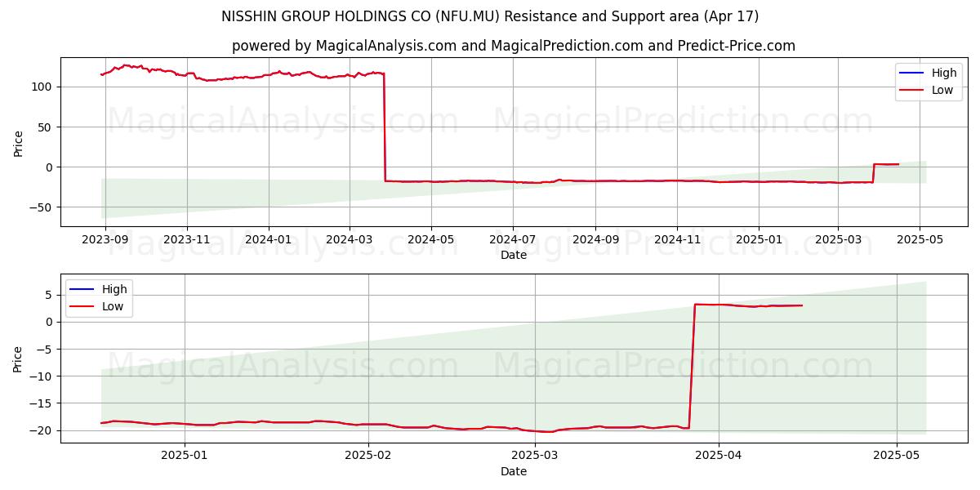Viewport: 980px width, 490px height.
Task: Click '2025-03' on the top chart axis
Action: [838, 240]
